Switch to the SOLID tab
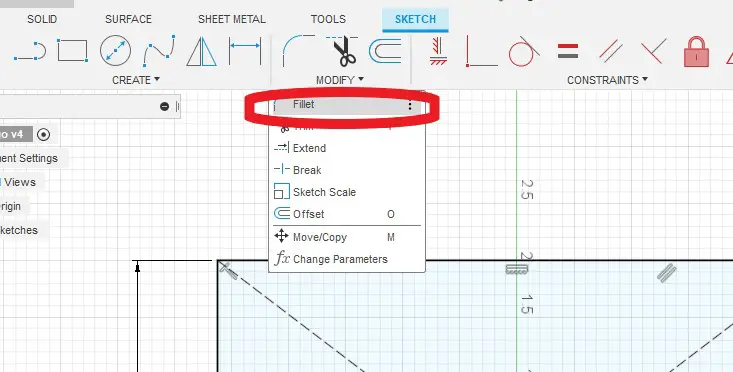Image resolution: width=733 pixels, height=372 pixels. tap(42, 19)
